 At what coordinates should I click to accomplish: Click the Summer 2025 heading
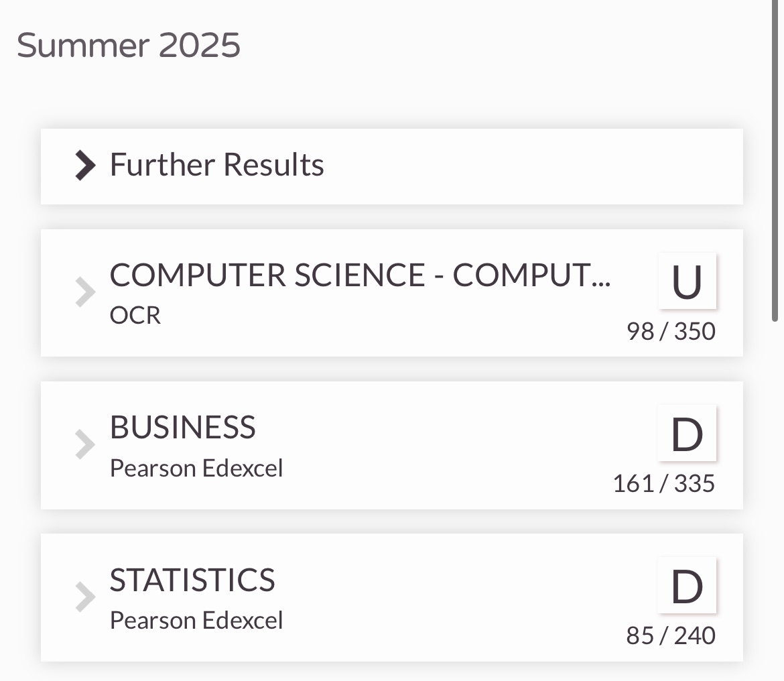tap(129, 46)
